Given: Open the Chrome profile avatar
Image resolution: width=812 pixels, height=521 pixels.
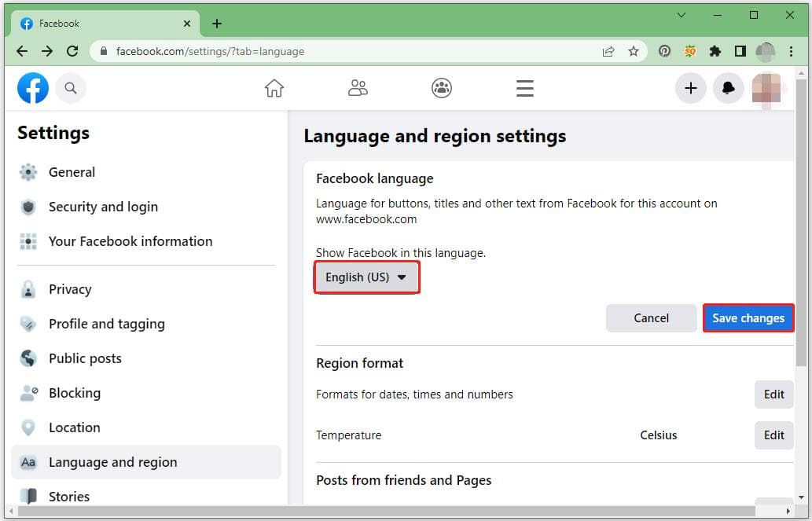Looking at the screenshot, I should (766, 51).
